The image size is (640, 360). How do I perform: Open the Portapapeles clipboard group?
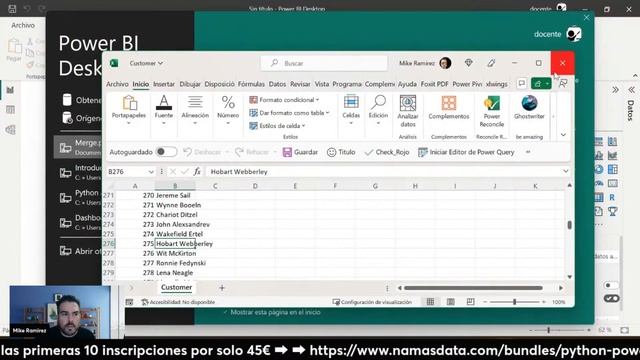click(x=129, y=109)
